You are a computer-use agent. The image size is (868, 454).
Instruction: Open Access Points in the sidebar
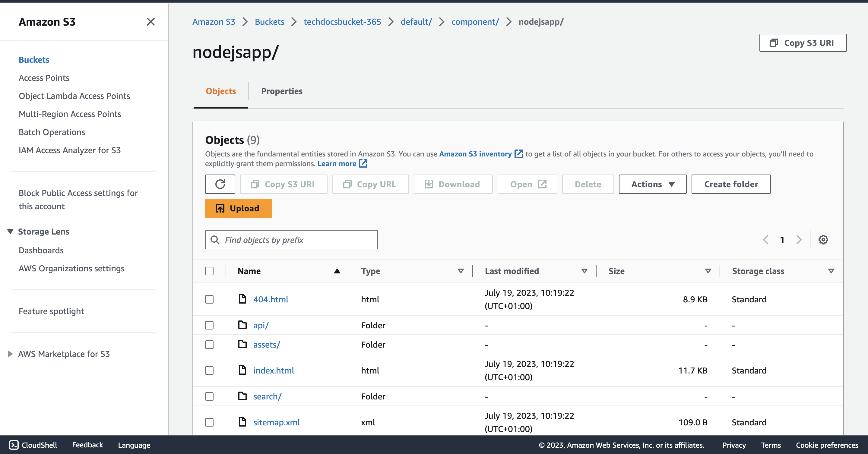(x=44, y=78)
